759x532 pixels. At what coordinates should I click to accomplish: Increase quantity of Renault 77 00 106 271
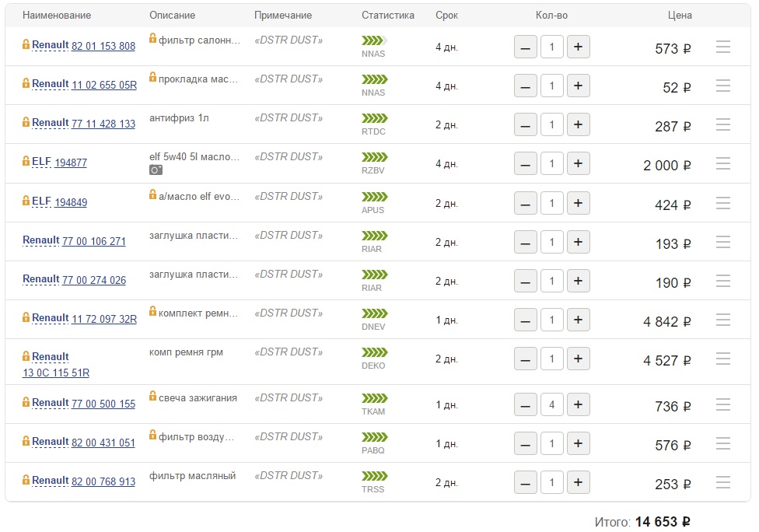578,242
